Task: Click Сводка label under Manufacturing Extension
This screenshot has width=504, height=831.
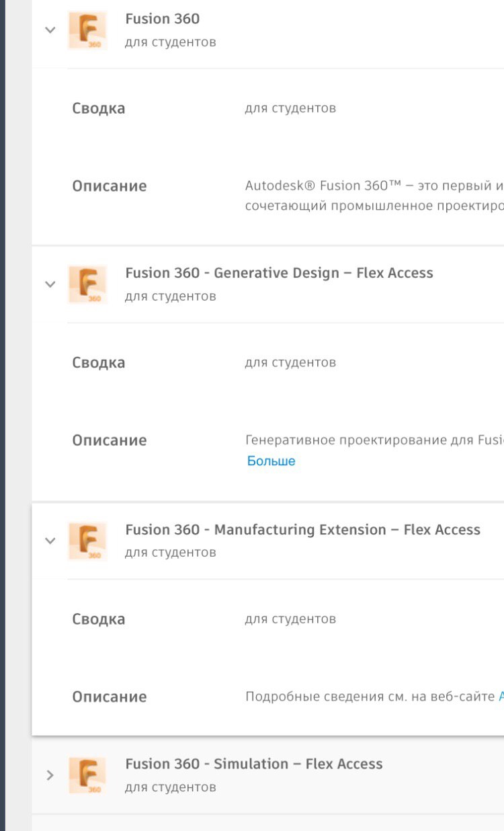Action: coord(99,619)
